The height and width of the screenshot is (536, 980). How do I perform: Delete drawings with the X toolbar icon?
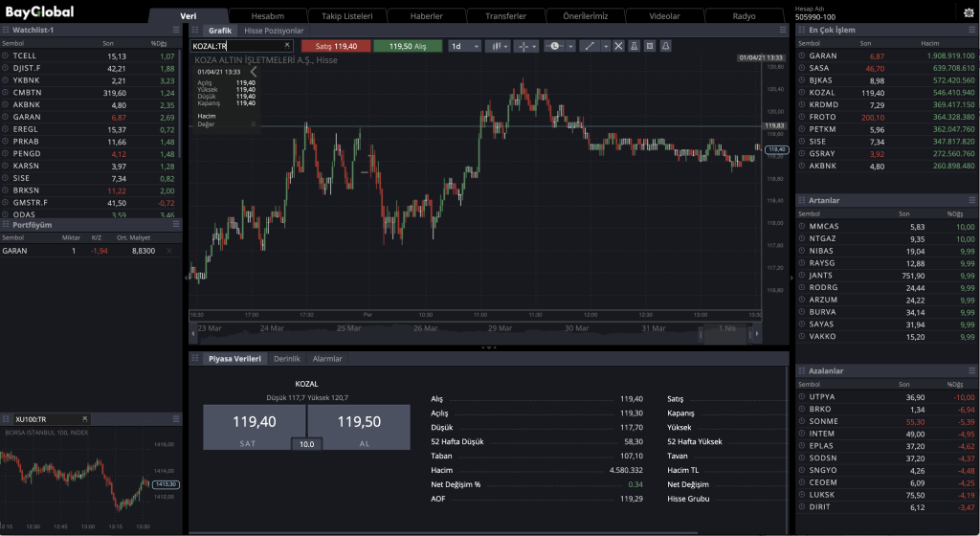[x=618, y=46]
